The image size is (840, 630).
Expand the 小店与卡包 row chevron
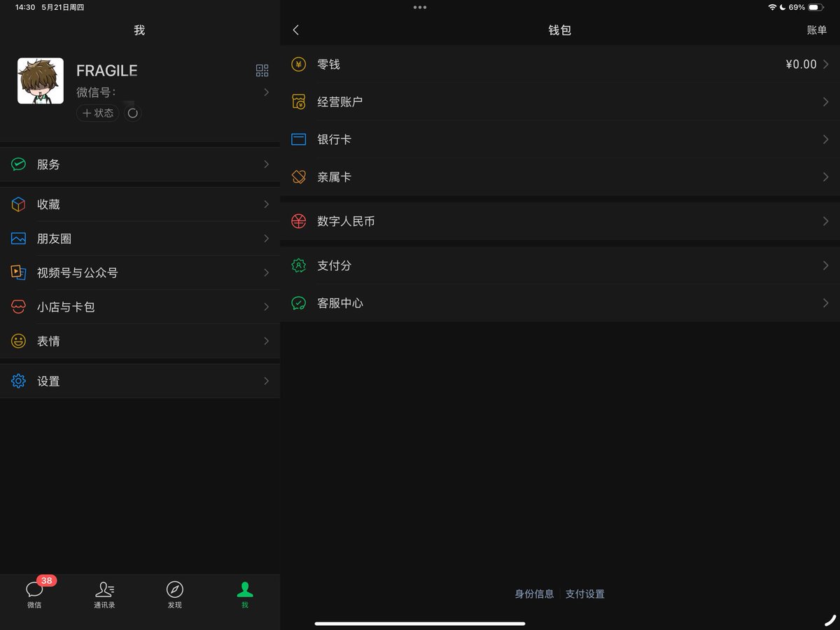coord(266,307)
